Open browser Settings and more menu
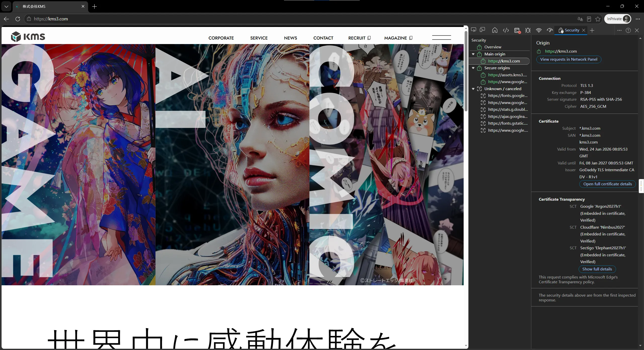Screen dimensions: 644x350 [x=638, y=19]
